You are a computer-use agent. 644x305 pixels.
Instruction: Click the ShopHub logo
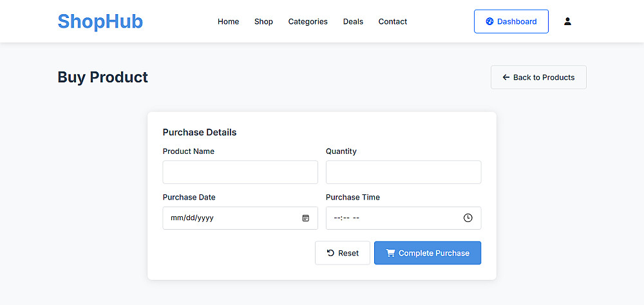click(100, 21)
